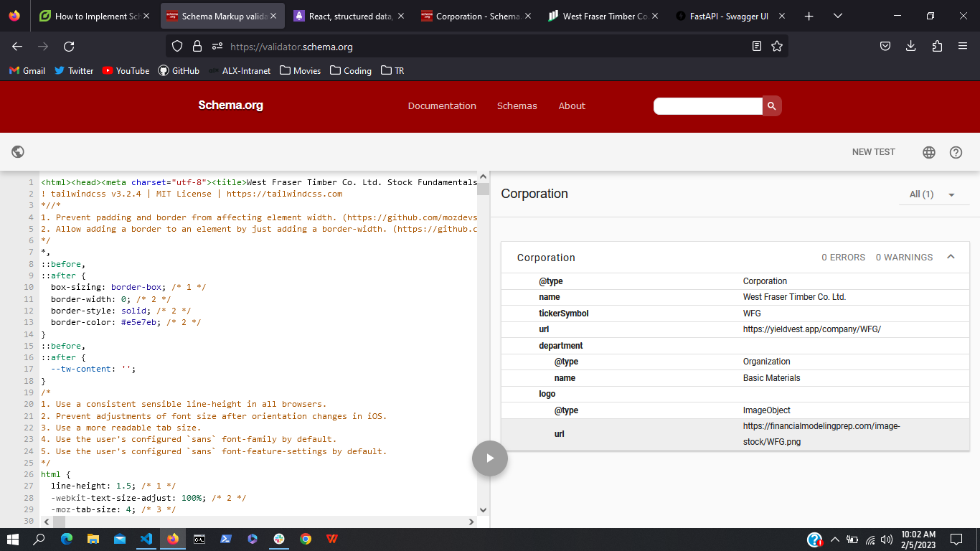
Task: Open the volume control in system tray
Action: click(x=887, y=540)
